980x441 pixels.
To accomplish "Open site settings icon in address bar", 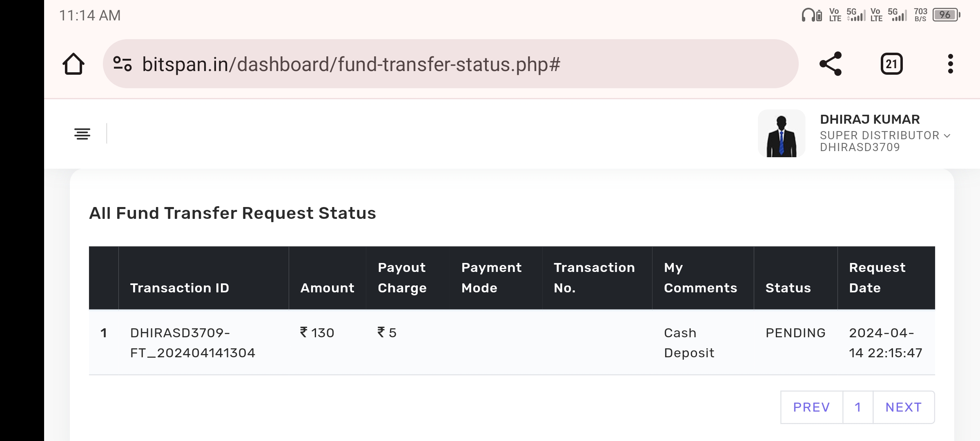I will point(122,64).
